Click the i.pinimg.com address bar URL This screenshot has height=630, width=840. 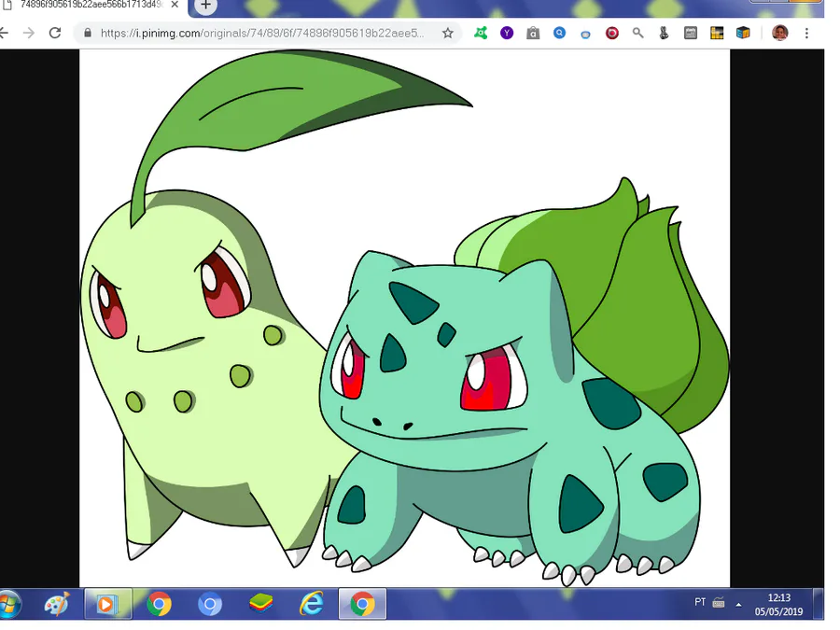(262, 34)
